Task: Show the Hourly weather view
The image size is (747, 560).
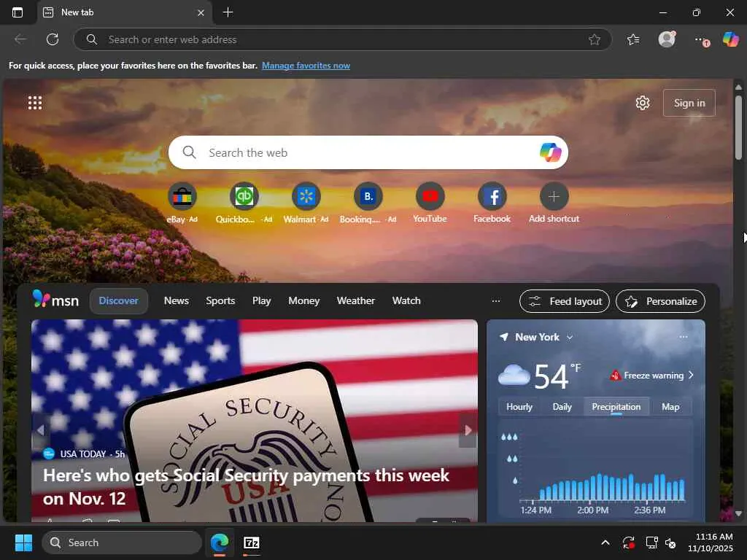Action: pos(519,407)
